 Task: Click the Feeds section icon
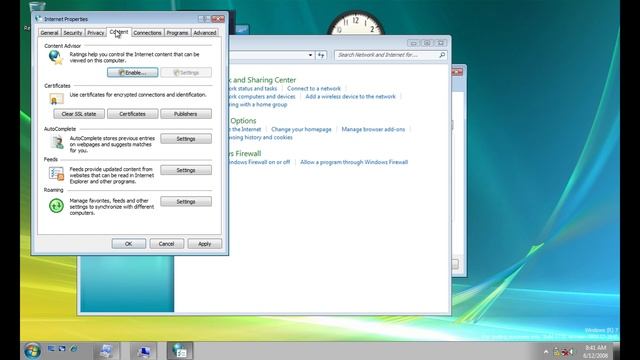[x=56, y=173]
